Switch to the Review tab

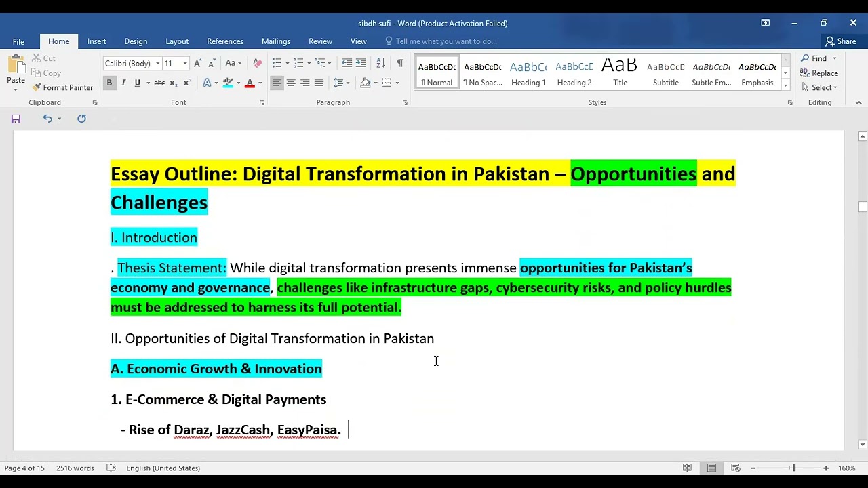tap(320, 41)
